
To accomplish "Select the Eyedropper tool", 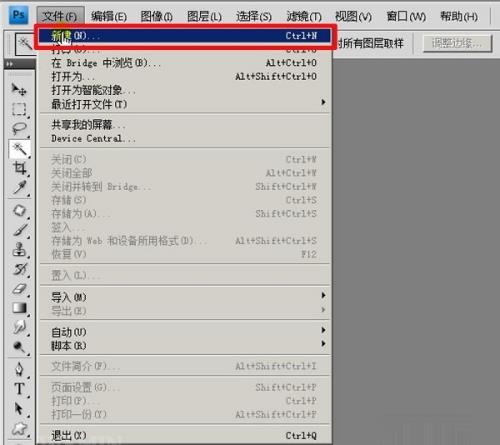I will coord(19,188).
